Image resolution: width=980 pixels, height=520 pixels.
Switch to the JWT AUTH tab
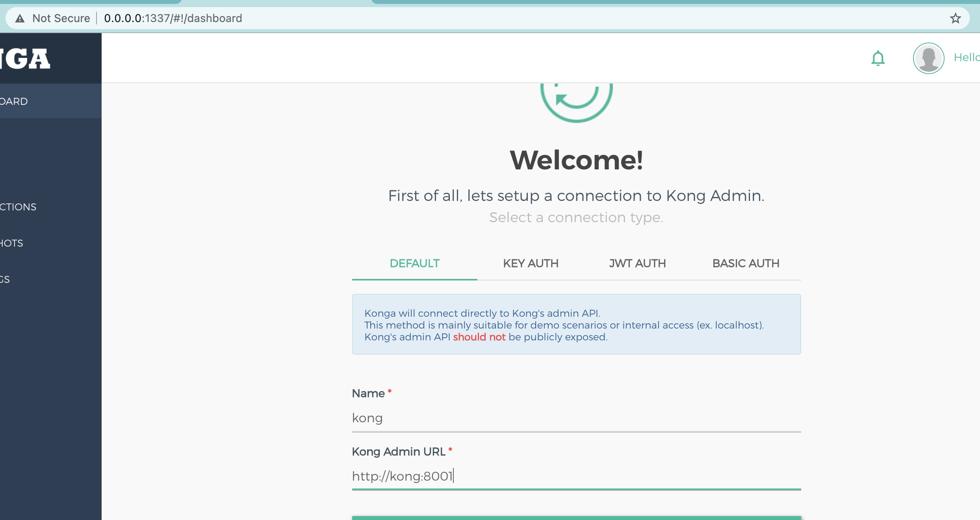coord(637,263)
